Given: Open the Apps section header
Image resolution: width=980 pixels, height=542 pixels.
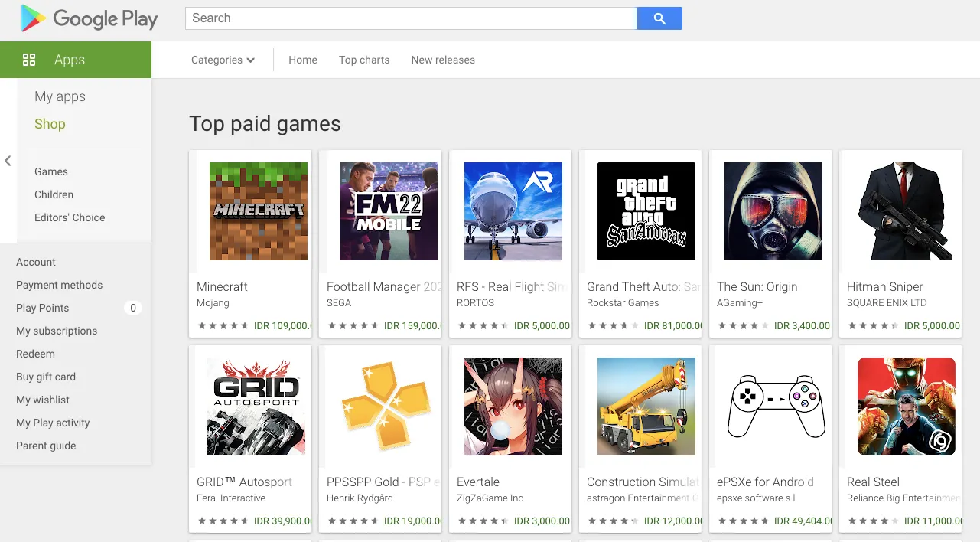Looking at the screenshot, I should point(69,60).
